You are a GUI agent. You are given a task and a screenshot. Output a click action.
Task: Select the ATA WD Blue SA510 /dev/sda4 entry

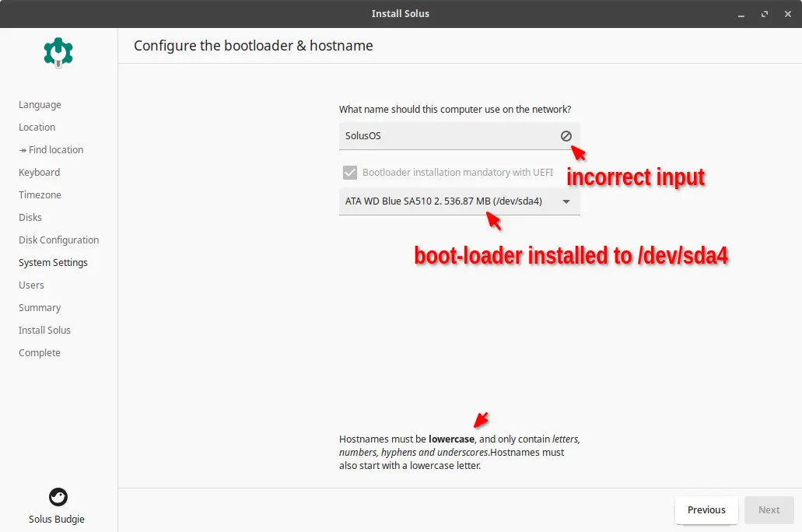[x=459, y=201]
